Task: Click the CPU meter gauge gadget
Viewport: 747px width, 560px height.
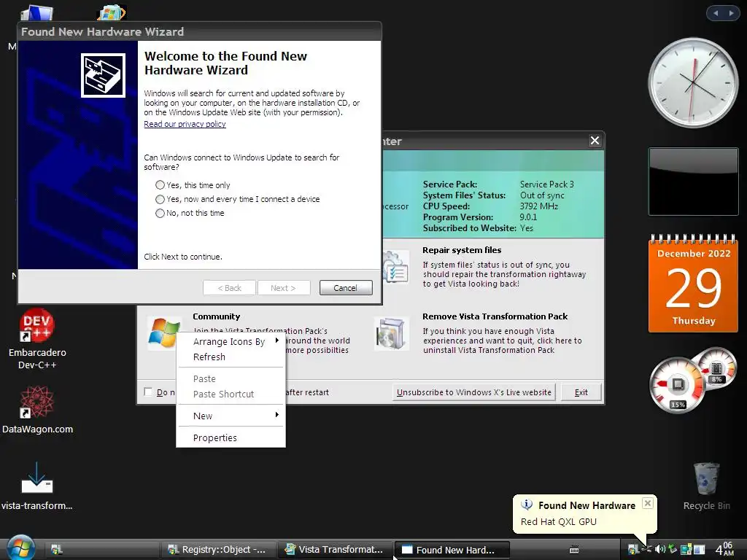Action: click(x=678, y=385)
